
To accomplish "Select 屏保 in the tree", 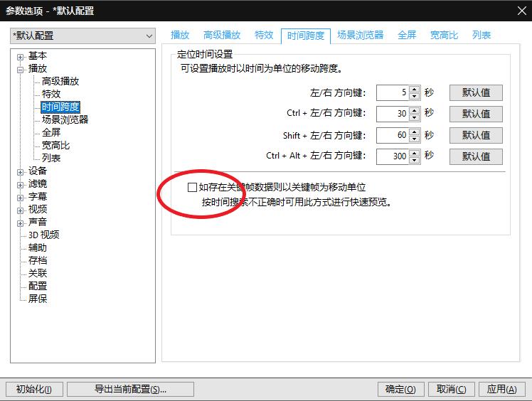I will coord(37,299).
